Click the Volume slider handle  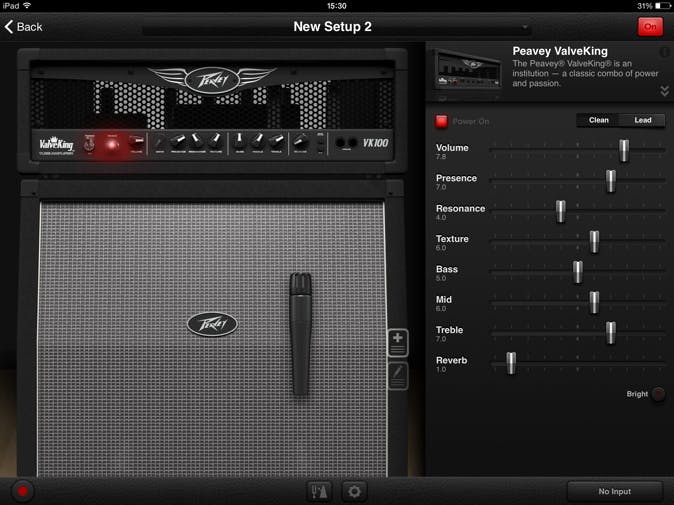(x=624, y=150)
